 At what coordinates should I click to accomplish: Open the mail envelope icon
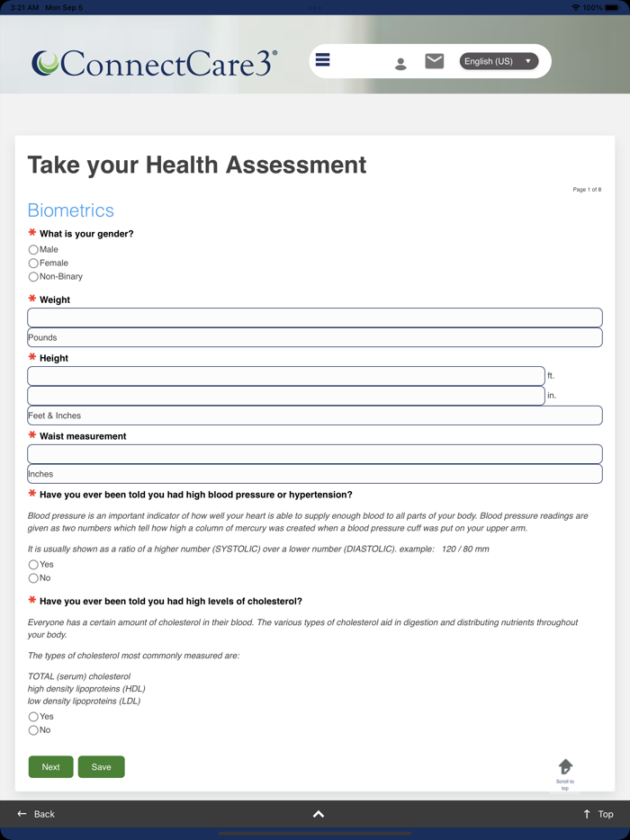(x=434, y=60)
